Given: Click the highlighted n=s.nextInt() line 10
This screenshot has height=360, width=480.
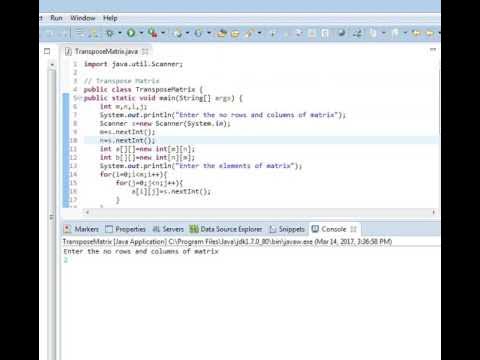Looking at the screenshot, I should [127, 140].
